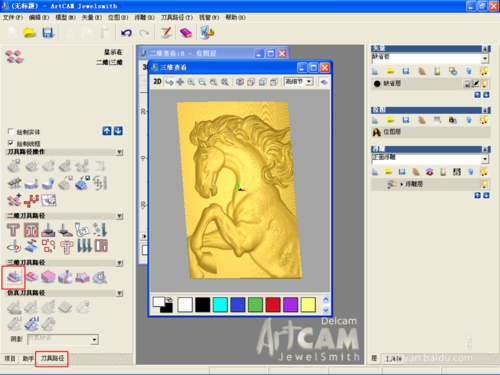Select the twiddle rotate tool in 3D view
500x375 pixels.
[169, 82]
